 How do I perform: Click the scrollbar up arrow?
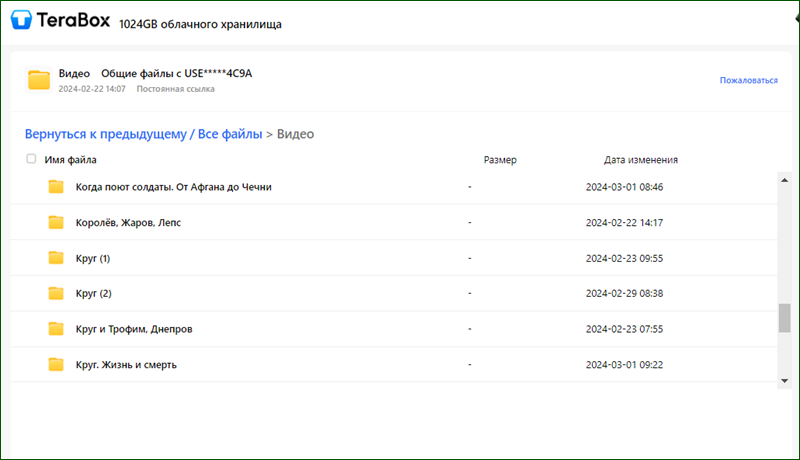[x=784, y=180]
